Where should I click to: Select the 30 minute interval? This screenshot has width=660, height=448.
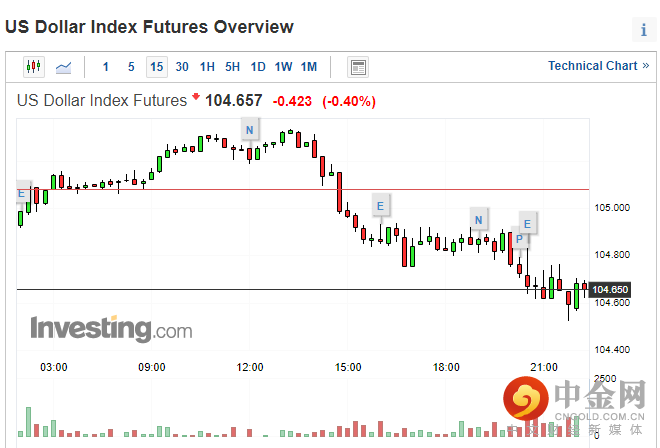click(182, 67)
